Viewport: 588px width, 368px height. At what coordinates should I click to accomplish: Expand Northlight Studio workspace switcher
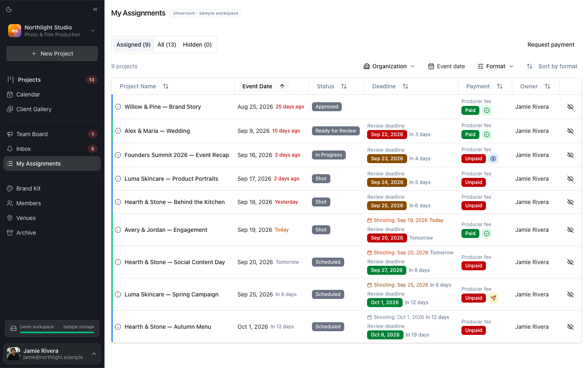[x=52, y=31]
